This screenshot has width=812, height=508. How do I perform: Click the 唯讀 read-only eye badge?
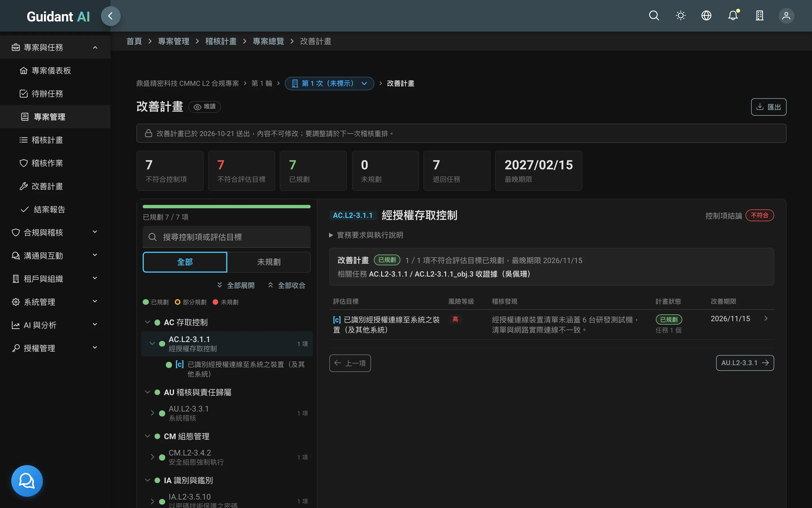(x=204, y=107)
